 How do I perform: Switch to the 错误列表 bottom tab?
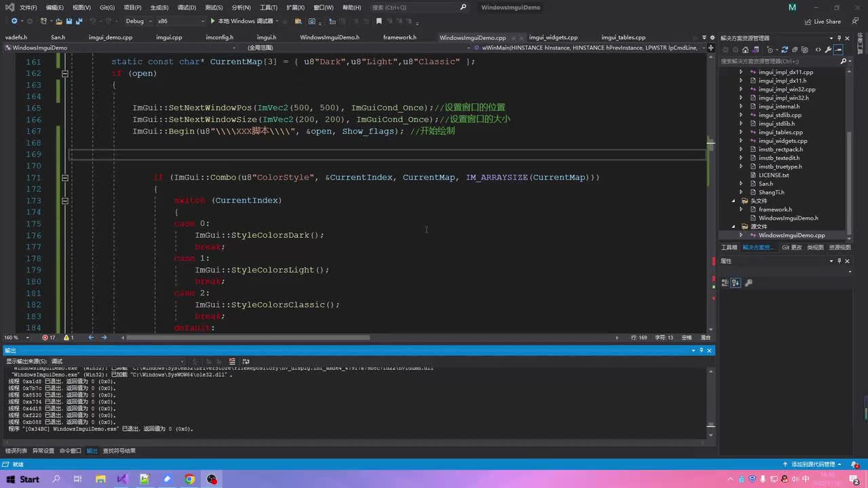click(x=16, y=451)
